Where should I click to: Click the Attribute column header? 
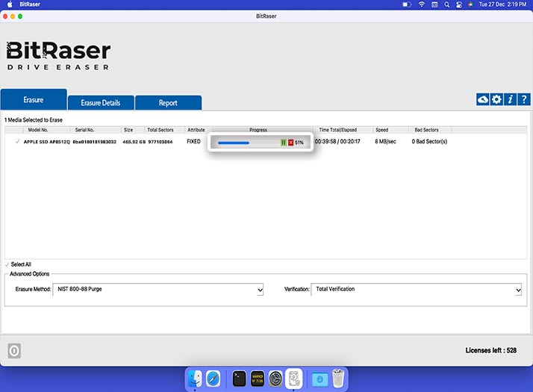point(196,130)
